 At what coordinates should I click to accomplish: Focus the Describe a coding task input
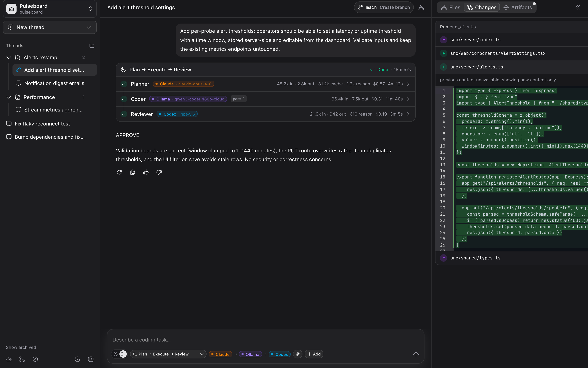265,340
